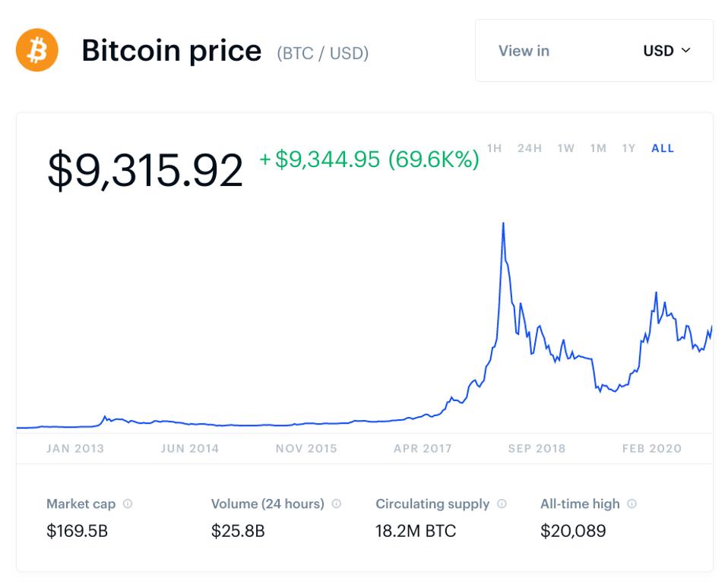Select the 1W timeframe
728x584 pixels.
[x=565, y=148]
